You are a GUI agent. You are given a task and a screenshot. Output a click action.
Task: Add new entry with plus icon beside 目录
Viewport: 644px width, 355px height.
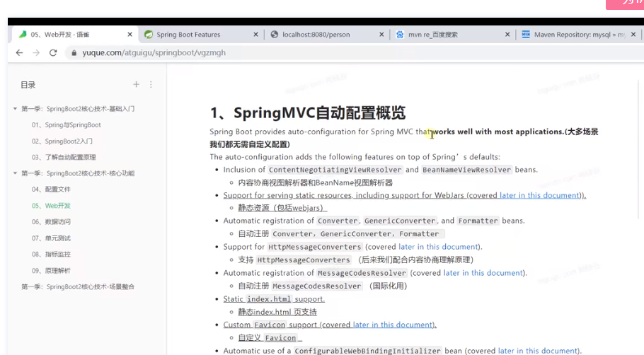point(136,85)
